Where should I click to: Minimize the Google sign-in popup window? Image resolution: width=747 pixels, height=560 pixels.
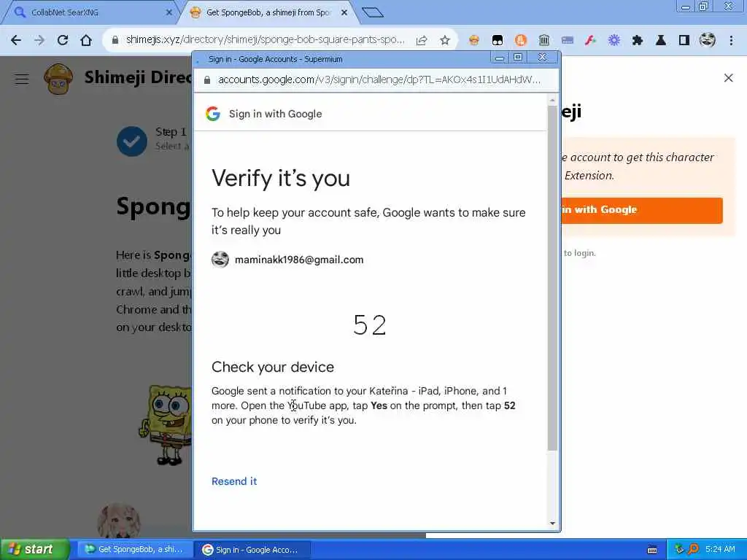click(499, 58)
